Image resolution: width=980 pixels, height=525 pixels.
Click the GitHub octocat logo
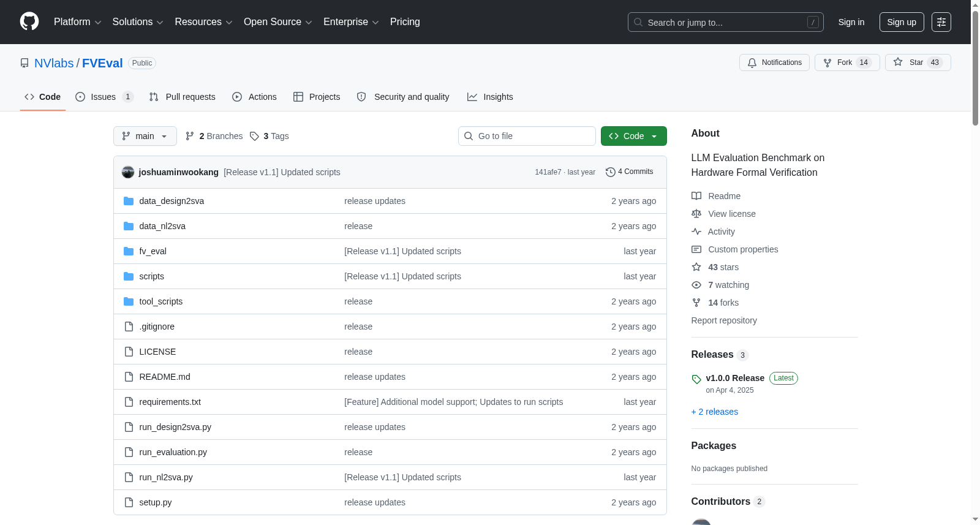tap(29, 21)
